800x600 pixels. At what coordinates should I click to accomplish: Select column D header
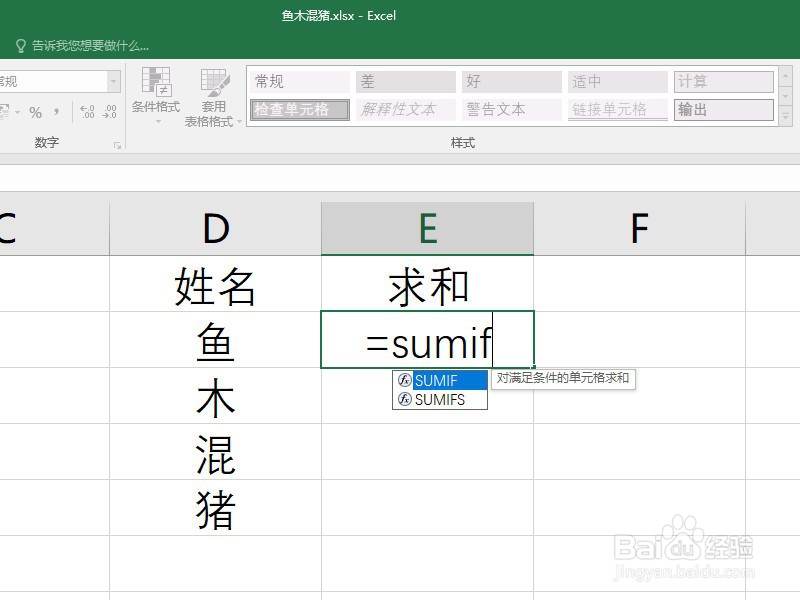215,229
